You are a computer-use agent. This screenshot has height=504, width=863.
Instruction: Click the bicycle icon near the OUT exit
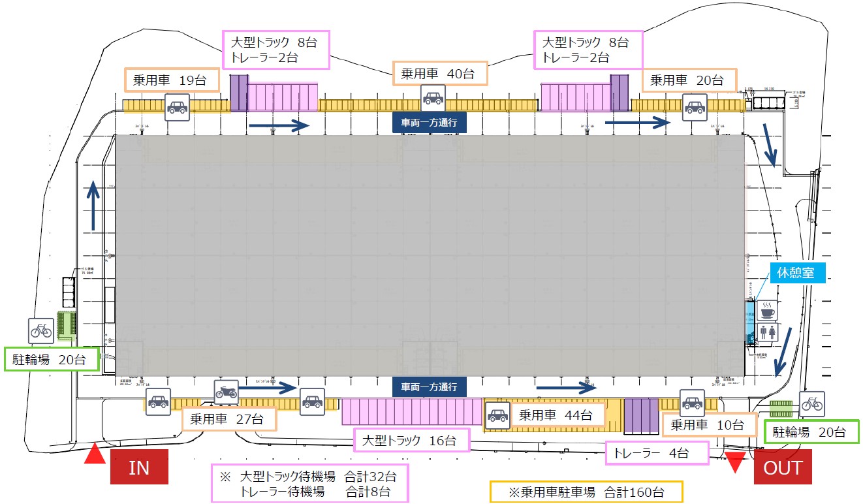click(x=812, y=404)
